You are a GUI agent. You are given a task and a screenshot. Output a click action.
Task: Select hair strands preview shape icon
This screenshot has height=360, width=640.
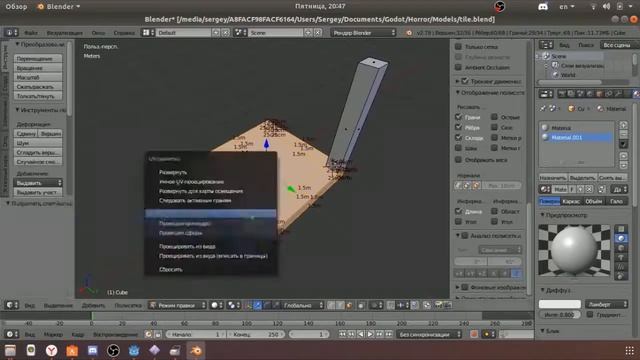pyautogui.click(x=621, y=267)
